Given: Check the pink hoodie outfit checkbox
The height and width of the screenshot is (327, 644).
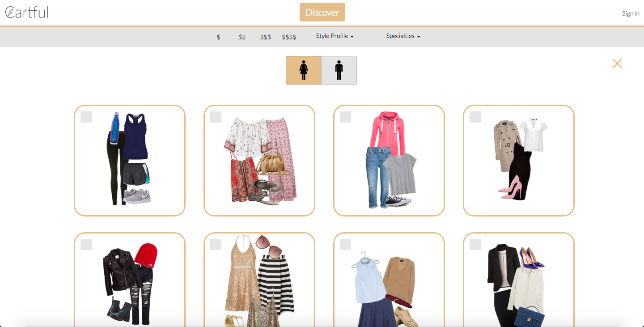Looking at the screenshot, I should coord(345,117).
